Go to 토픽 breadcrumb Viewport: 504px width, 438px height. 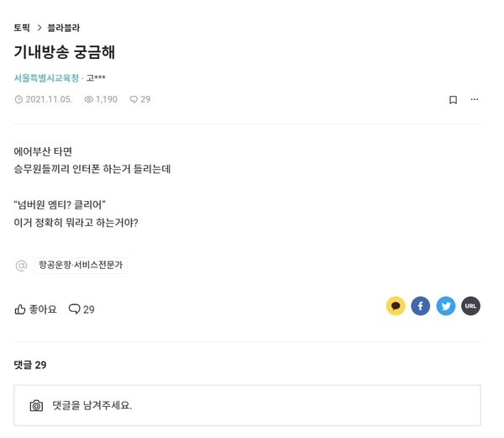pos(22,28)
